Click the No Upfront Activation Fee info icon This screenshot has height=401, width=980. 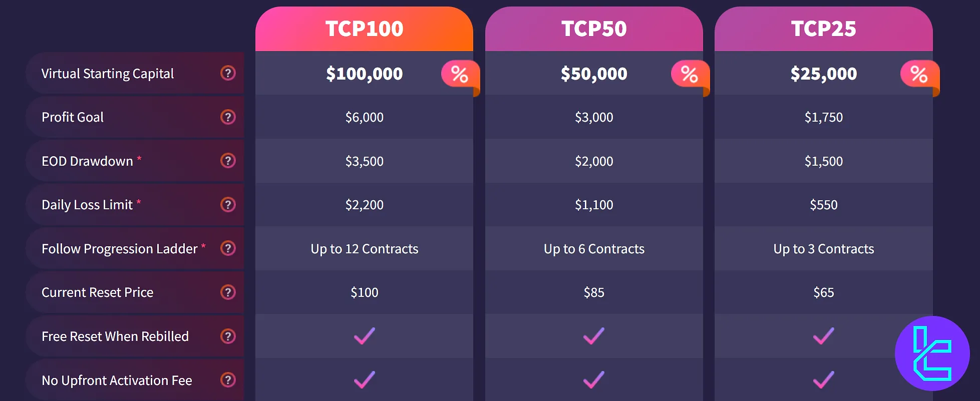228,380
